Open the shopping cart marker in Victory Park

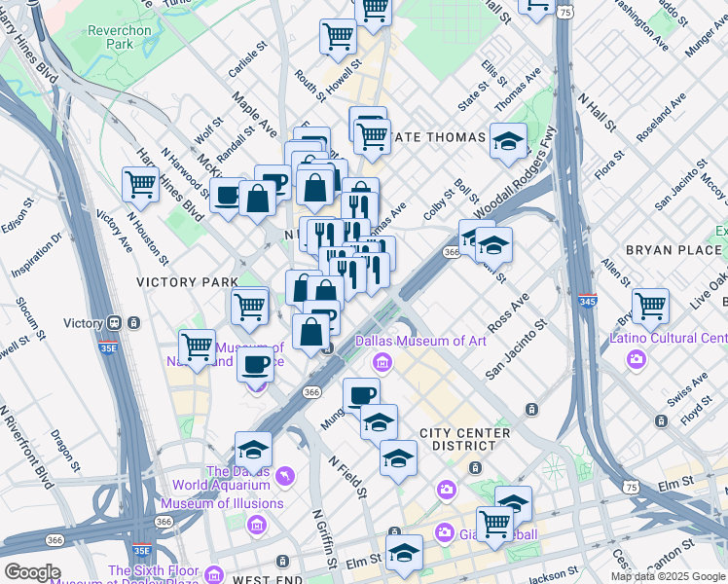pos(250,307)
